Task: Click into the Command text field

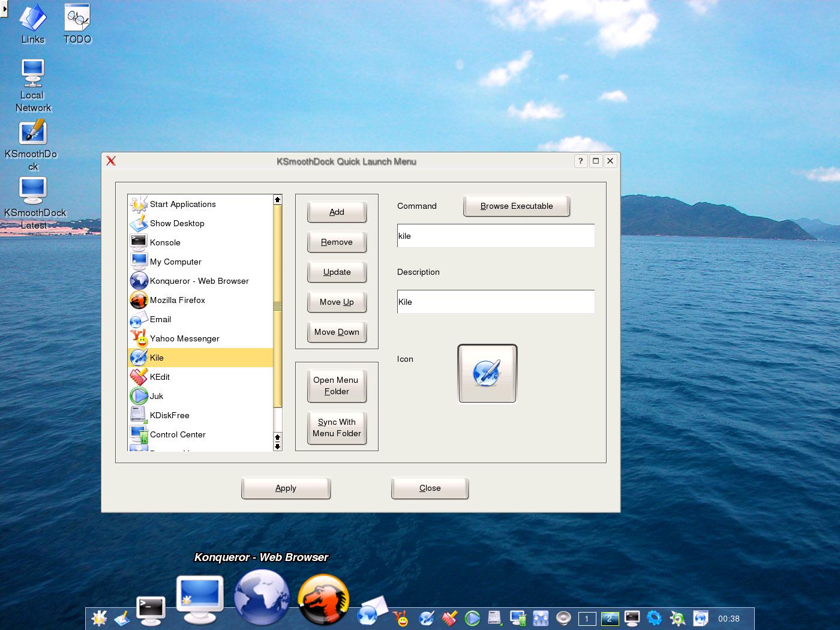Action: click(496, 236)
